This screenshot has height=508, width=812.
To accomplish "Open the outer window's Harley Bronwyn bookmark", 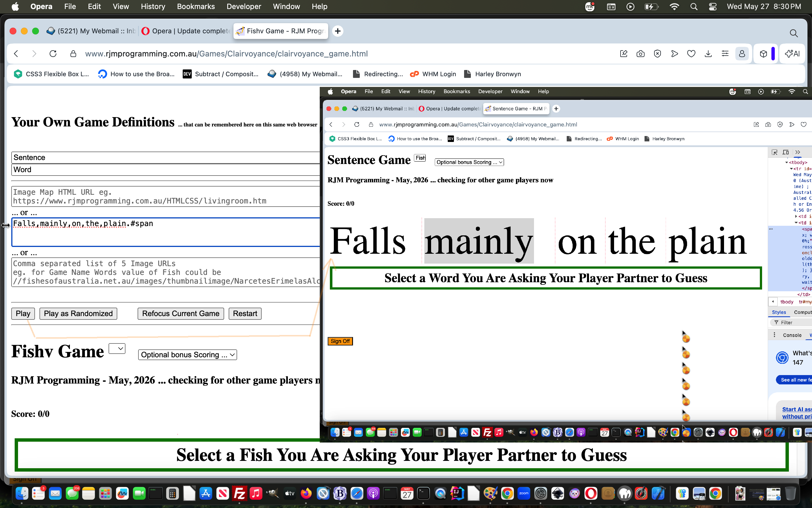I will point(492,74).
